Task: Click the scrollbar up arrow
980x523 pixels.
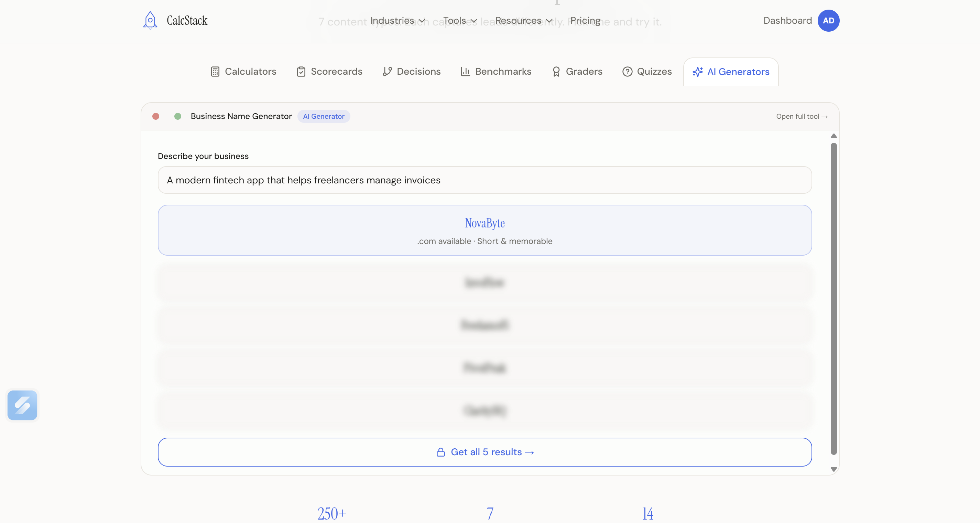Action: click(833, 136)
